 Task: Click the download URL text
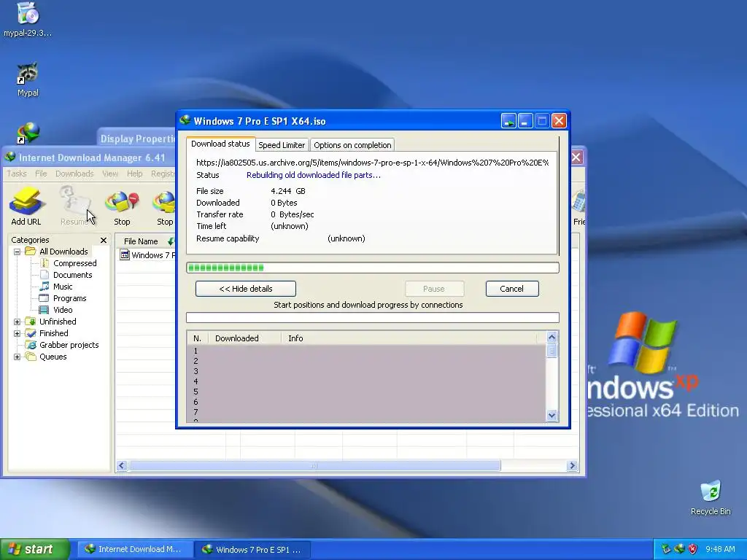point(373,163)
